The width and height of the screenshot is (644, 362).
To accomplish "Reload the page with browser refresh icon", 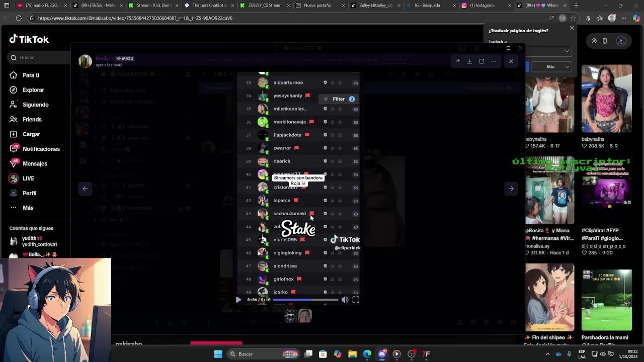I will 19,18.
